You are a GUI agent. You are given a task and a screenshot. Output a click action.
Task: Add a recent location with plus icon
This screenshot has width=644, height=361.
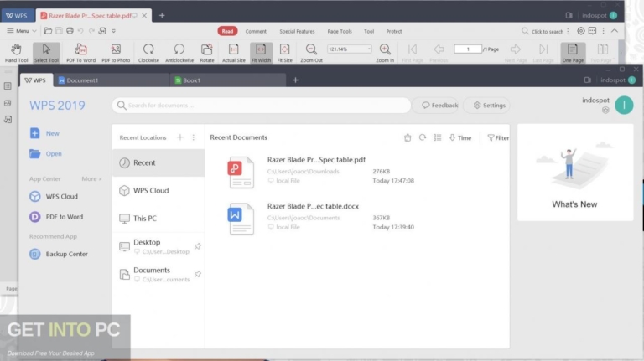pyautogui.click(x=180, y=137)
